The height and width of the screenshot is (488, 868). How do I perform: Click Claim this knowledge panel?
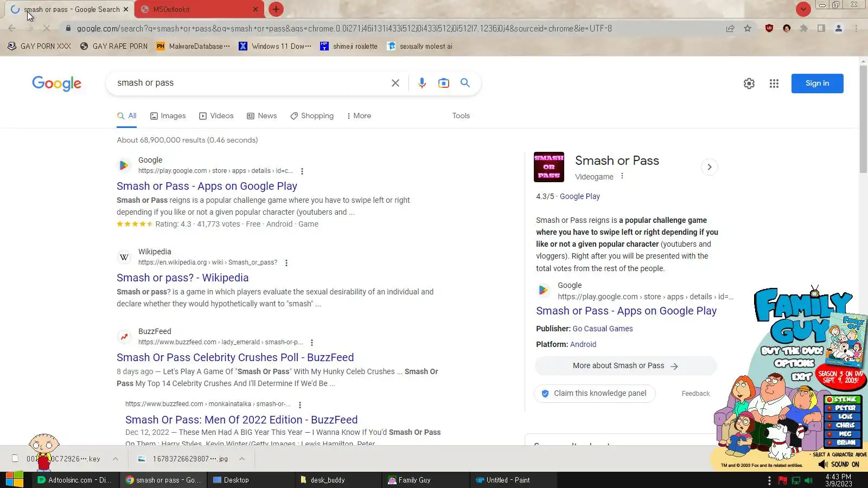click(x=595, y=394)
